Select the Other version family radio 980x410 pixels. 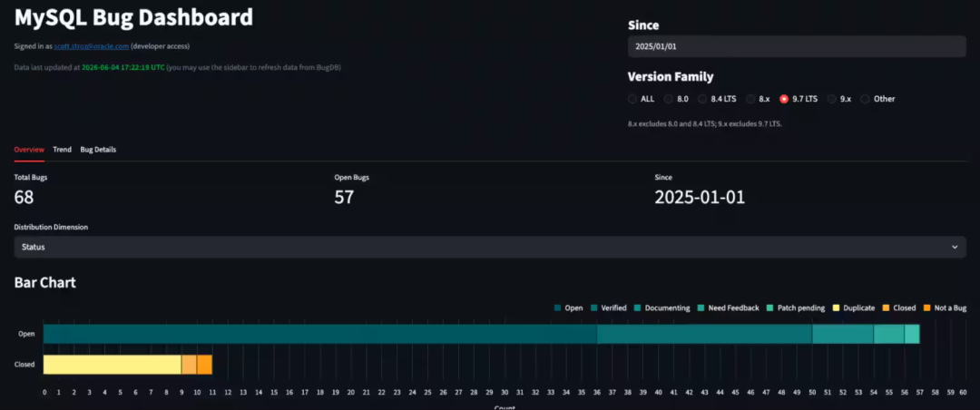(x=865, y=99)
